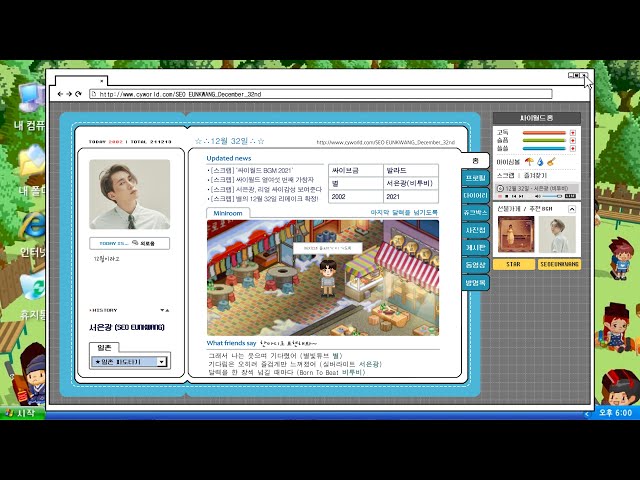
Task: Open the recycle bin desktop icon
Action: (x=33, y=296)
